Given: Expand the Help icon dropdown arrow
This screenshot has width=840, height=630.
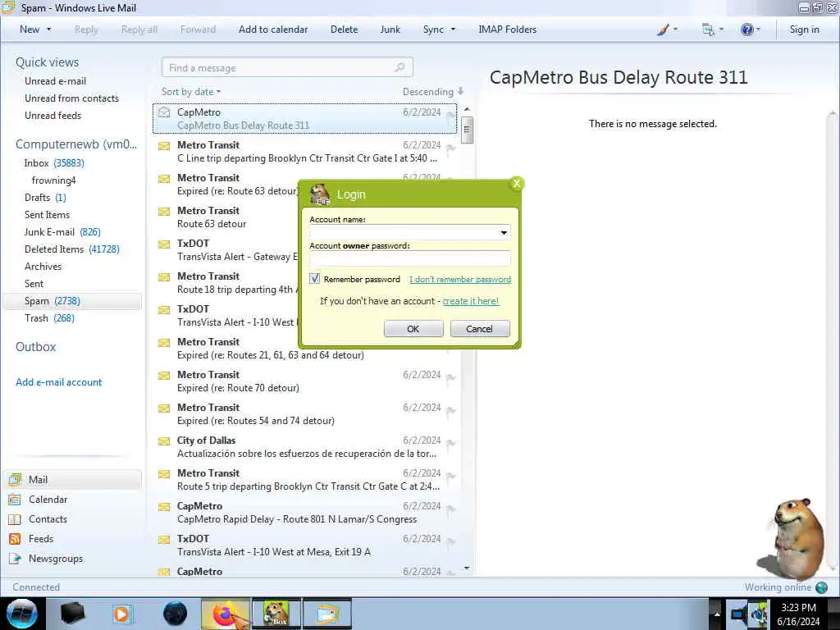Looking at the screenshot, I should coord(758,30).
